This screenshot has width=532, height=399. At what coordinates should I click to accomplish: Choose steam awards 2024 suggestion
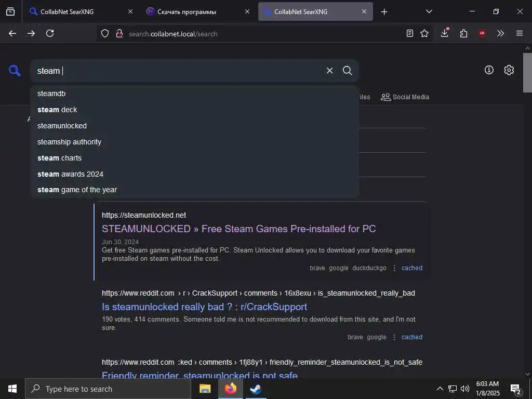click(x=194, y=174)
